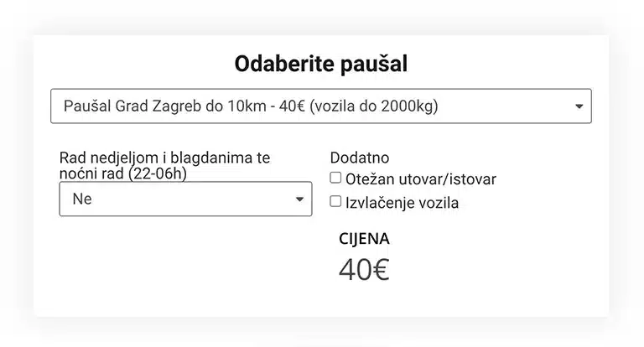This screenshot has height=347, width=644.
Task: Click the caret arrow beside "Ne"
Action: (x=300, y=199)
